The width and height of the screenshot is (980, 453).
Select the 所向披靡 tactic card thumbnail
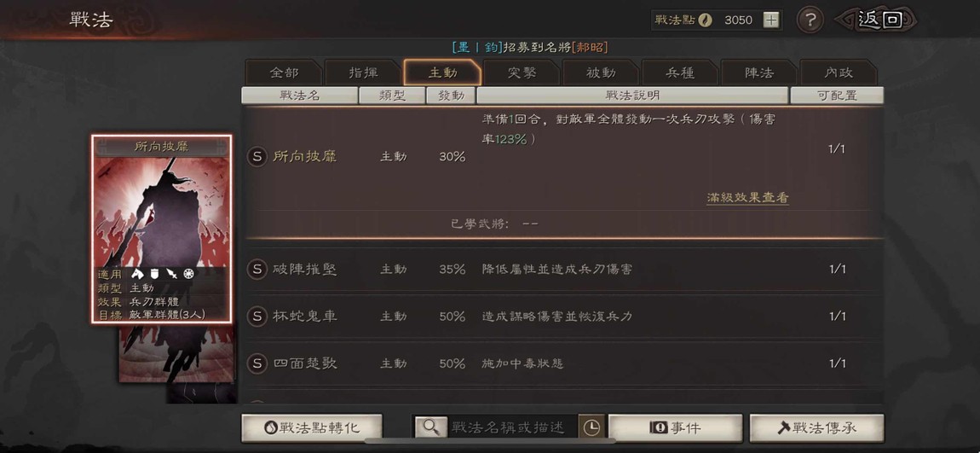tap(162, 229)
